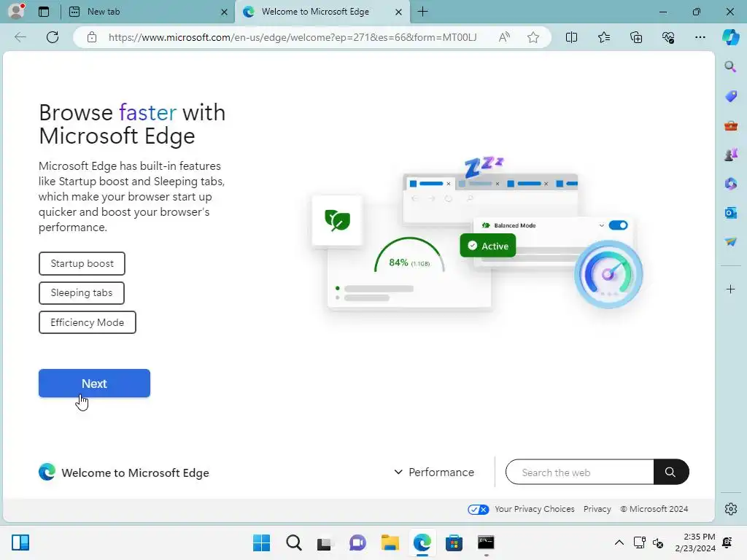
Task: Submit web search magnifier button
Action: coord(671,472)
